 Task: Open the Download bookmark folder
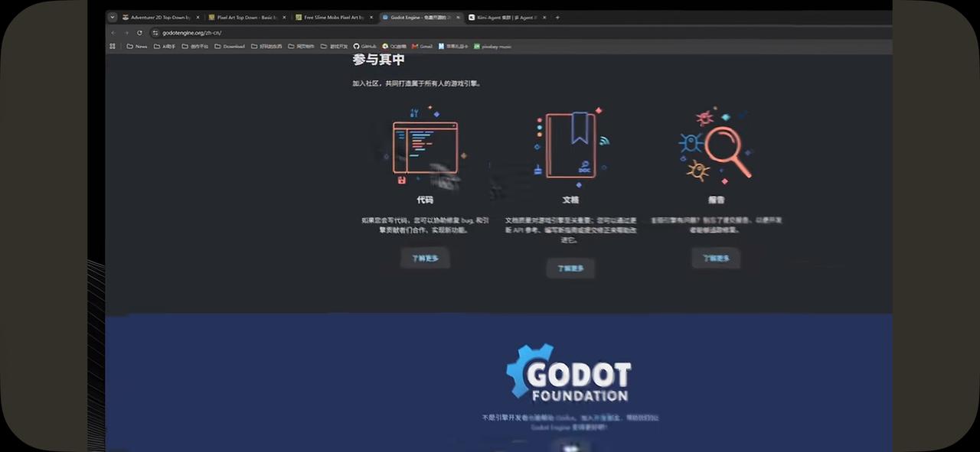tap(230, 46)
